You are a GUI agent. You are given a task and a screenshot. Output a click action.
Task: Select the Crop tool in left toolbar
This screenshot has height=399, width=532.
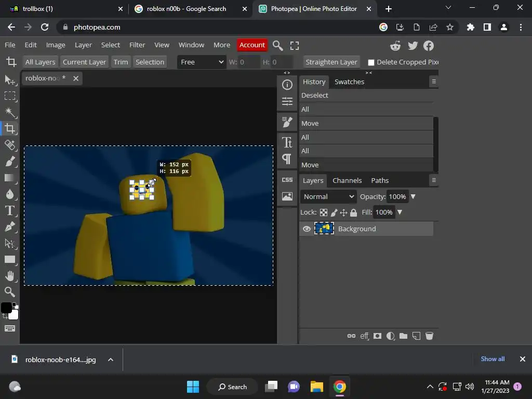click(x=10, y=129)
